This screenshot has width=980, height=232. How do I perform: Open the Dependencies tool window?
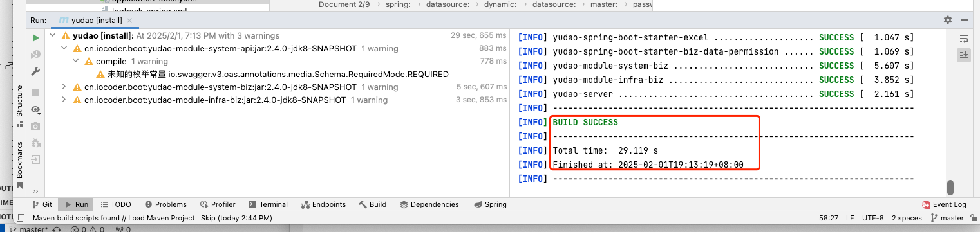tap(429, 204)
